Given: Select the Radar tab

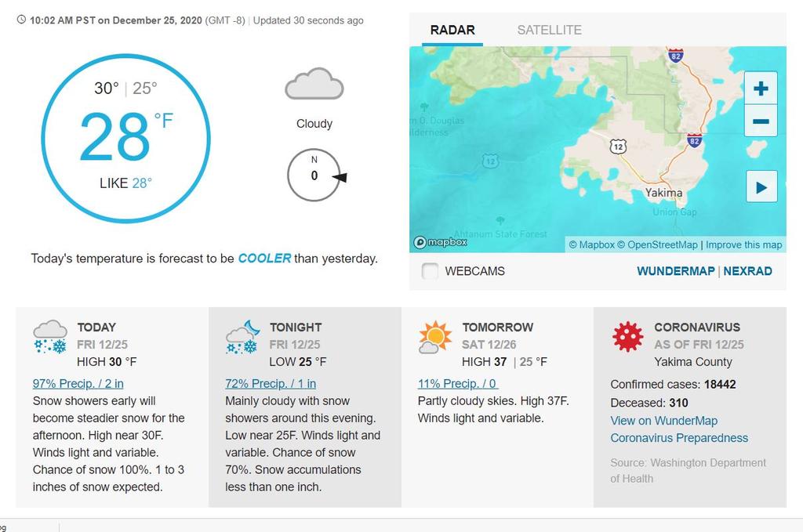Looking at the screenshot, I should pos(452,31).
